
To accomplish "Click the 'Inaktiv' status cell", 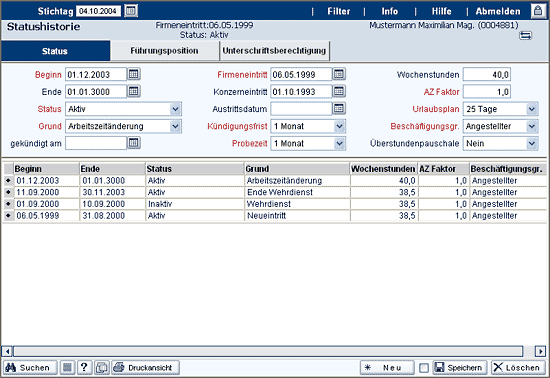I will [195, 204].
